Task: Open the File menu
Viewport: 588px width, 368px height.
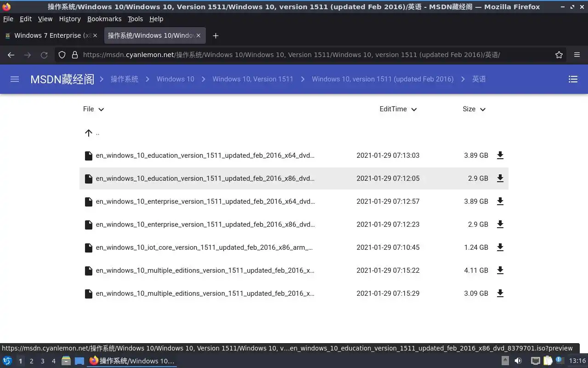Action: point(8,19)
